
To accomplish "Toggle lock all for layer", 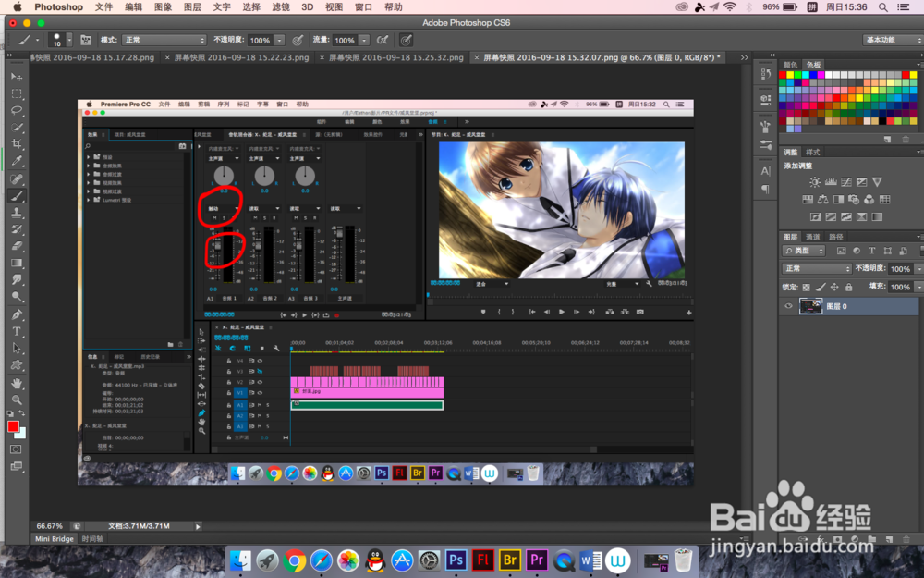I will pos(848,288).
